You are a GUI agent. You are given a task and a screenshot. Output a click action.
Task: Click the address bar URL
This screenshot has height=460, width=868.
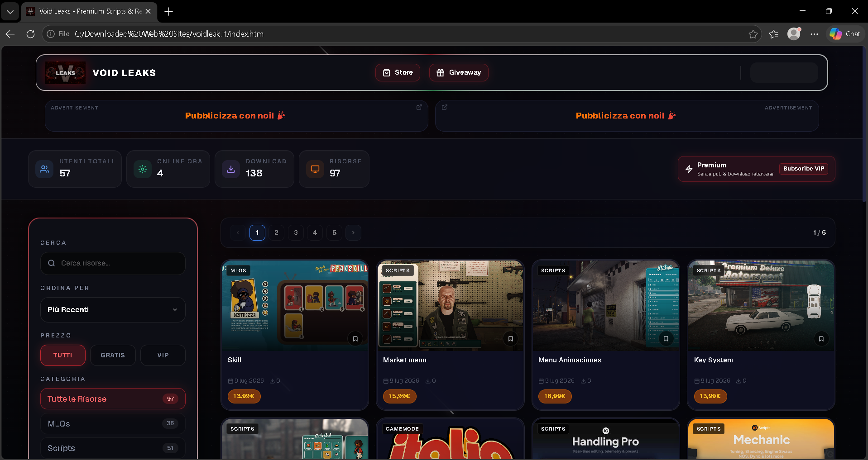169,34
